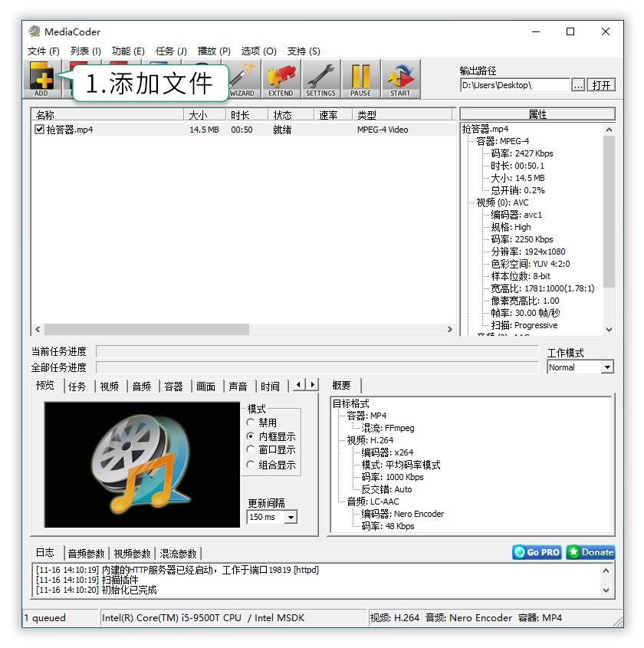The width and height of the screenshot is (644, 648).
Task: Open the 工作模式 Normal dropdown
Action: click(x=580, y=367)
